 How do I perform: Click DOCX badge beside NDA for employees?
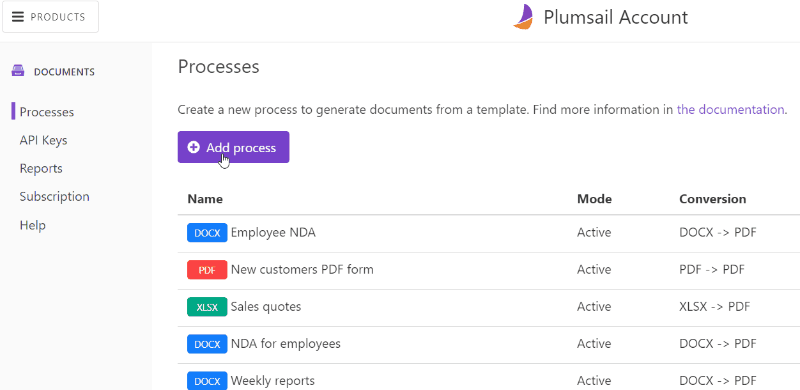[x=207, y=344]
